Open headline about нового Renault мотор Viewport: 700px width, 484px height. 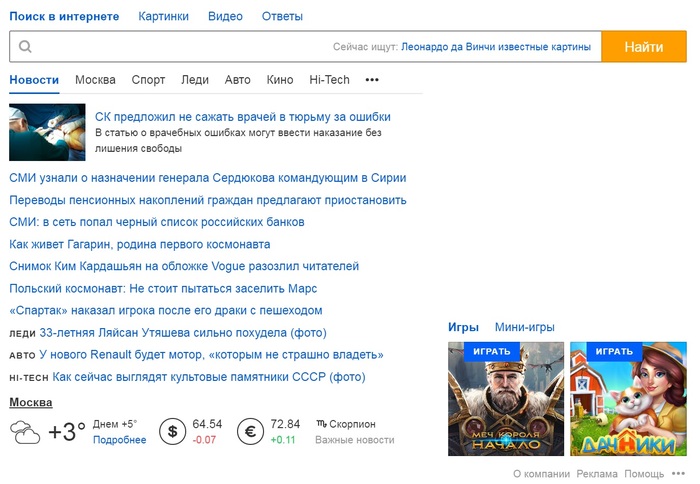point(211,355)
